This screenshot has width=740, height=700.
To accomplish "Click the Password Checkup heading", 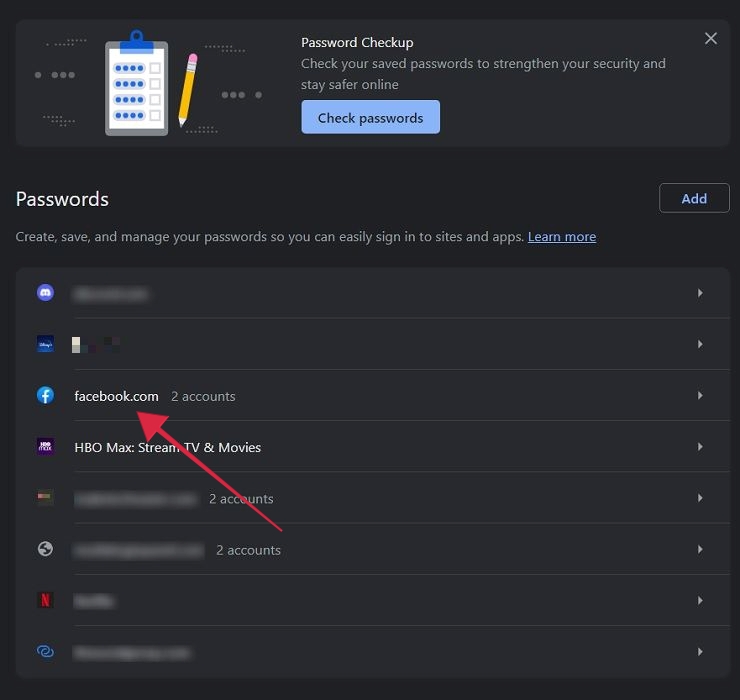I will coord(357,42).
